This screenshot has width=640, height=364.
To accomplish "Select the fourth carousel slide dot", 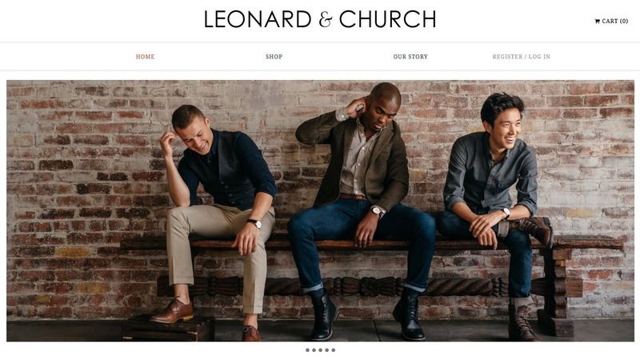I will pos(327,350).
